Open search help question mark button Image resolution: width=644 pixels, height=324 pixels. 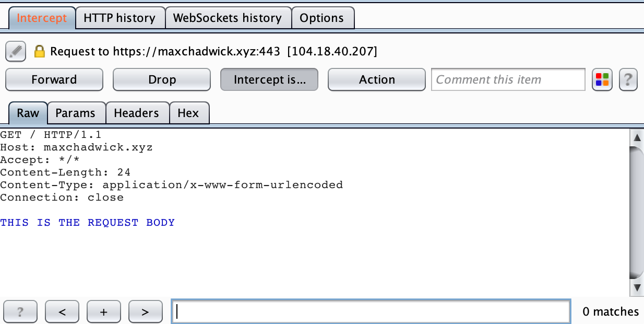pos(20,312)
